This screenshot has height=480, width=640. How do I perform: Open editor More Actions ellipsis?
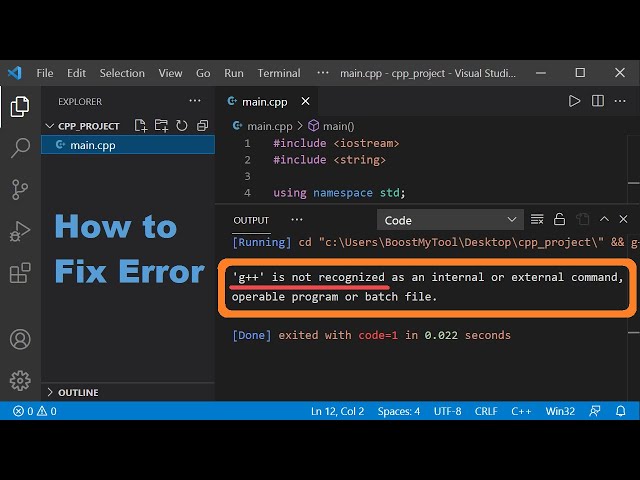tap(620, 101)
